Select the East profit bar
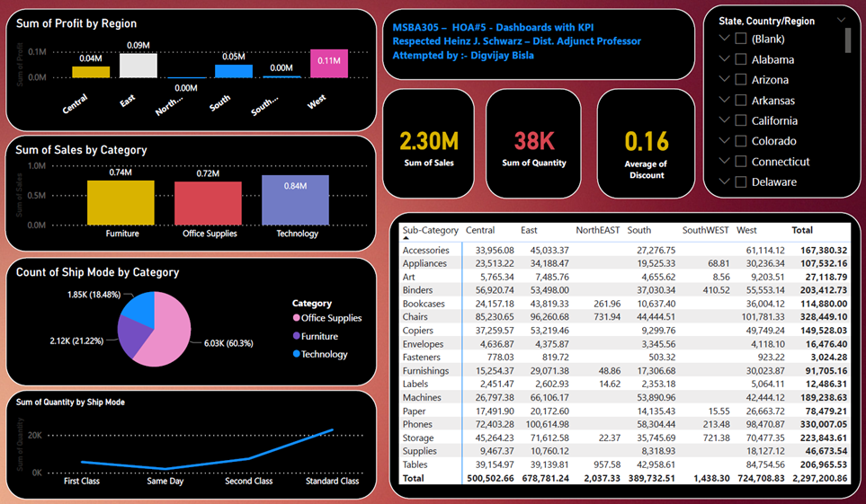The image size is (866, 504). click(138, 66)
